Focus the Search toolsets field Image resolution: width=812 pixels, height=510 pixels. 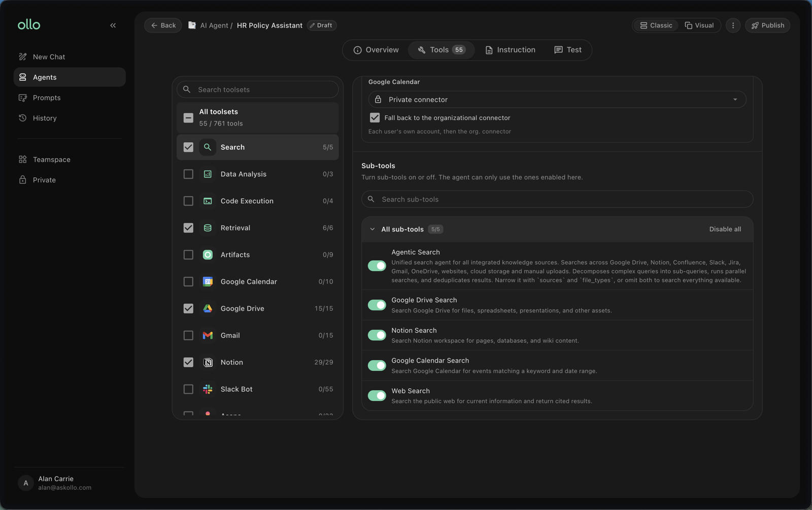tap(258, 89)
